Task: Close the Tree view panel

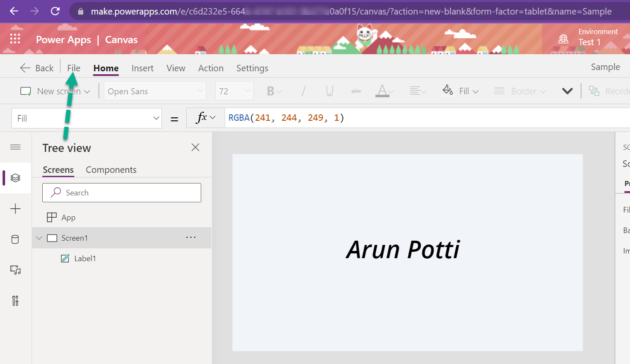Action: 195,147
